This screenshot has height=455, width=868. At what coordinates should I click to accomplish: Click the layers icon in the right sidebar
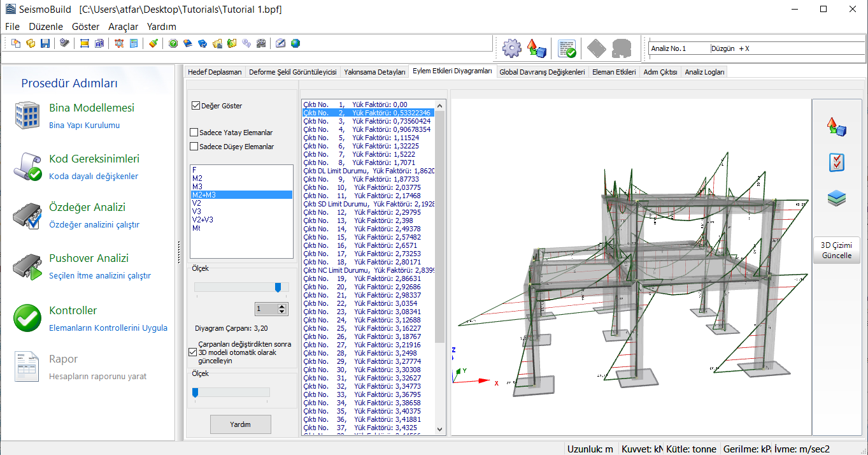click(x=836, y=198)
